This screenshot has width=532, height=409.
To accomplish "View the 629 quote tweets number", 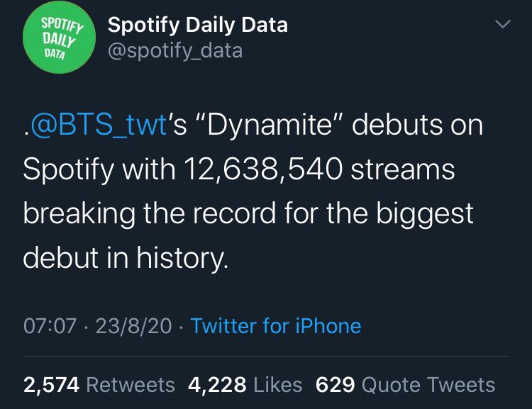I will 336,385.
